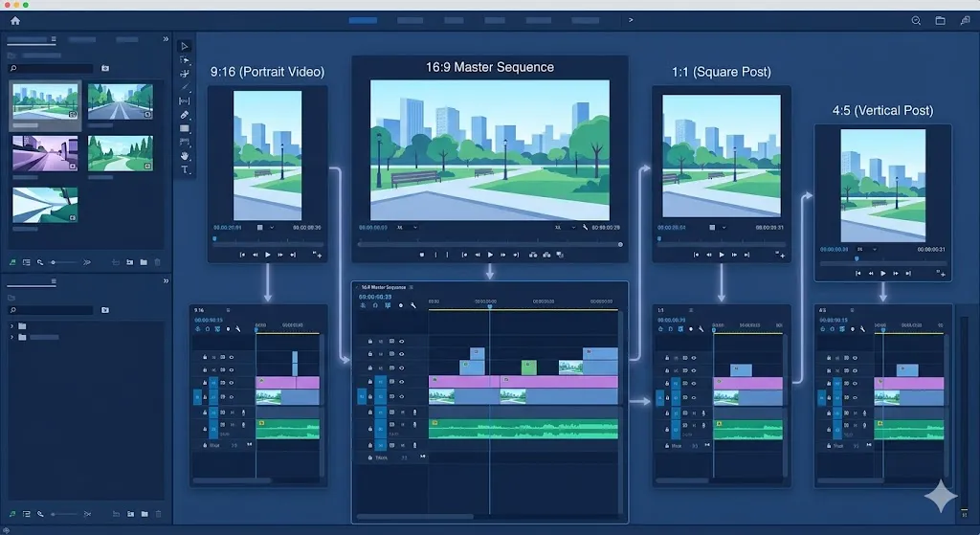The image size is (980, 535).
Task: Toggle eye of top track in 1:1 timeline
Action: click(x=694, y=358)
